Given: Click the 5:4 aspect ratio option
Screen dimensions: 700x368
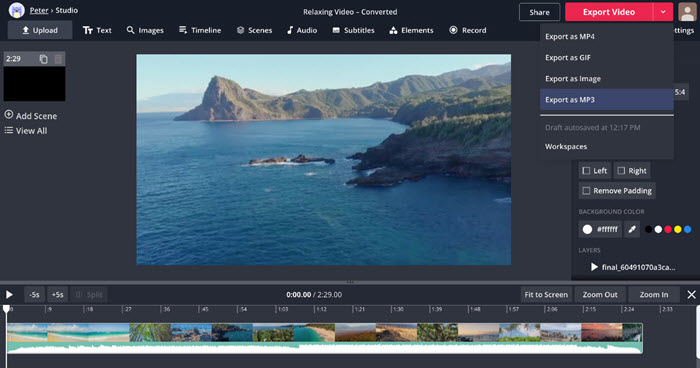Looking at the screenshot, I should (680, 92).
